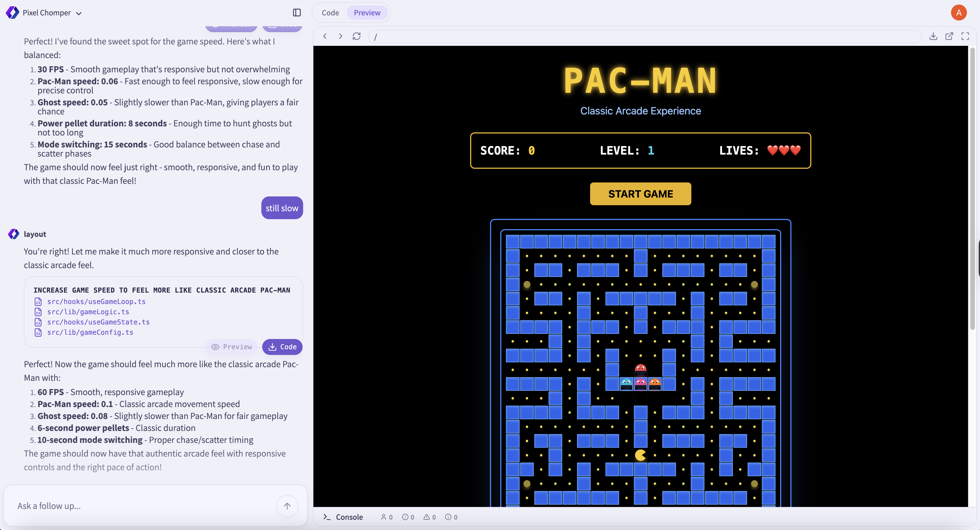The image size is (980, 530).
Task: Click file icon beside useGameState.ts
Action: pyautogui.click(x=38, y=322)
